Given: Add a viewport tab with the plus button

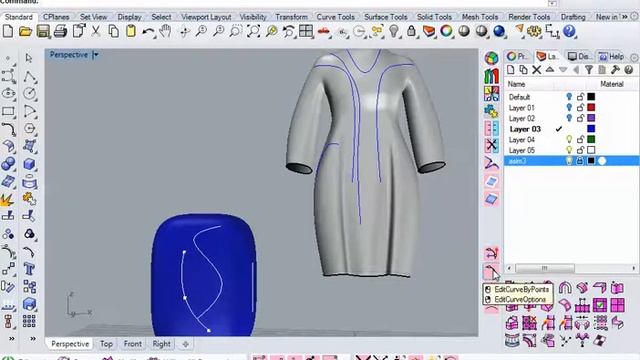Looking at the screenshot, I should pos(185,344).
